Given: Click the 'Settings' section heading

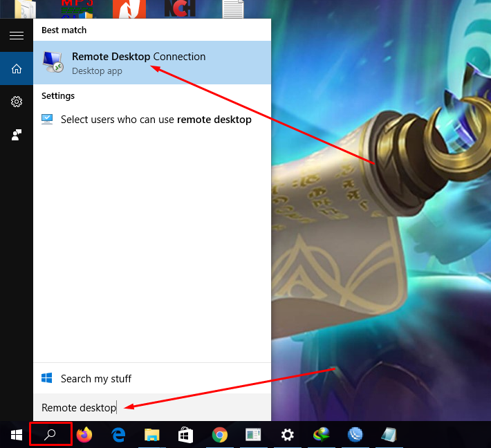Looking at the screenshot, I should [58, 96].
